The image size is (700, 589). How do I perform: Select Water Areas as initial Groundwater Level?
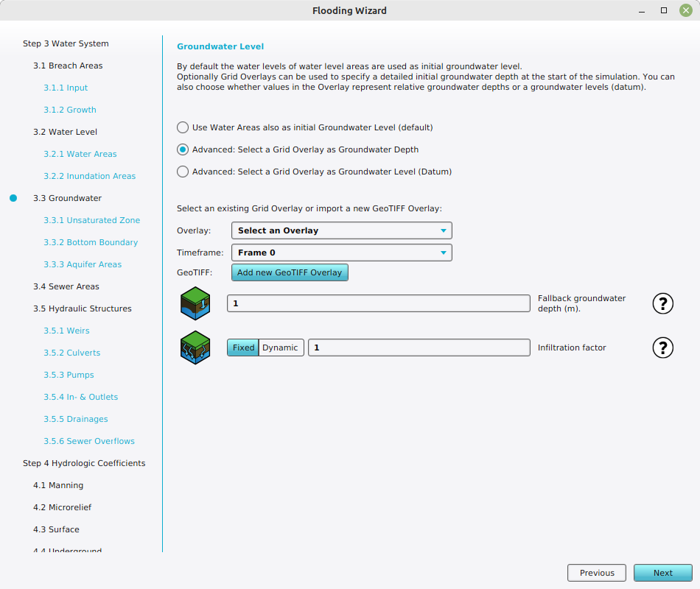coord(183,127)
